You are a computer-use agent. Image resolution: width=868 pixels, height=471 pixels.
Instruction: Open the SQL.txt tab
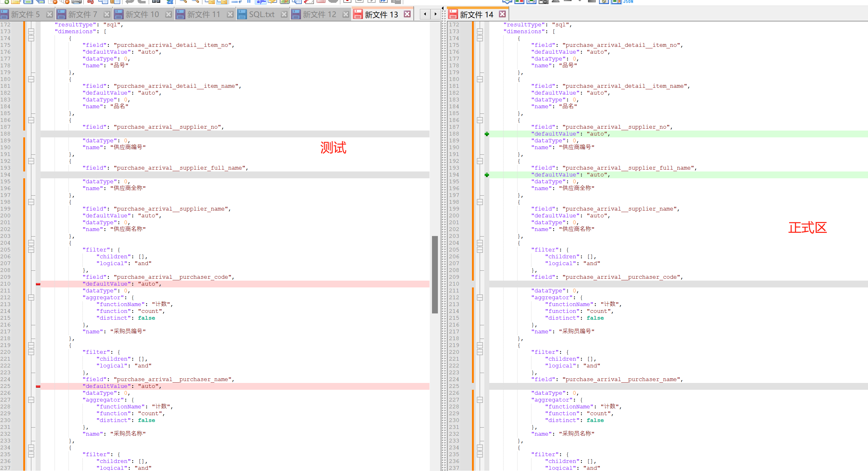[262, 14]
